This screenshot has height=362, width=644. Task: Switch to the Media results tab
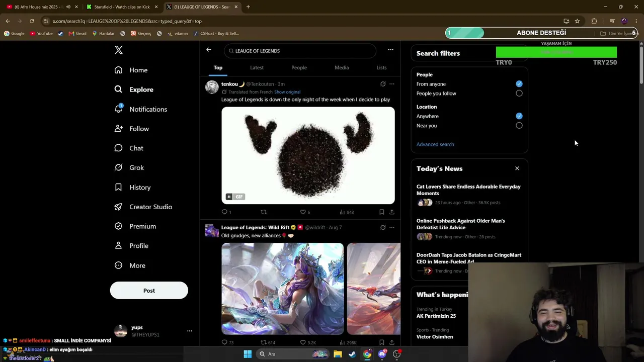pos(342,67)
